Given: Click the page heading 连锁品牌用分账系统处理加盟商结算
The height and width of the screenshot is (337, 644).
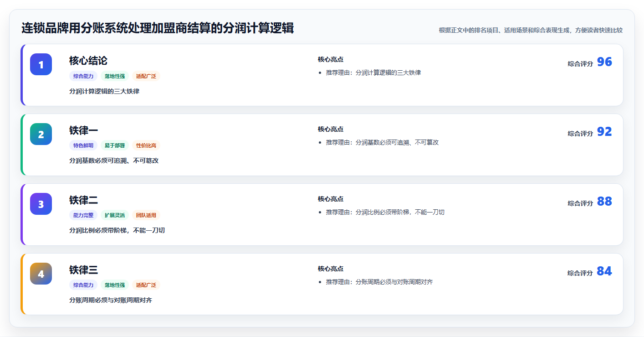Looking at the screenshot, I should coord(158,28).
